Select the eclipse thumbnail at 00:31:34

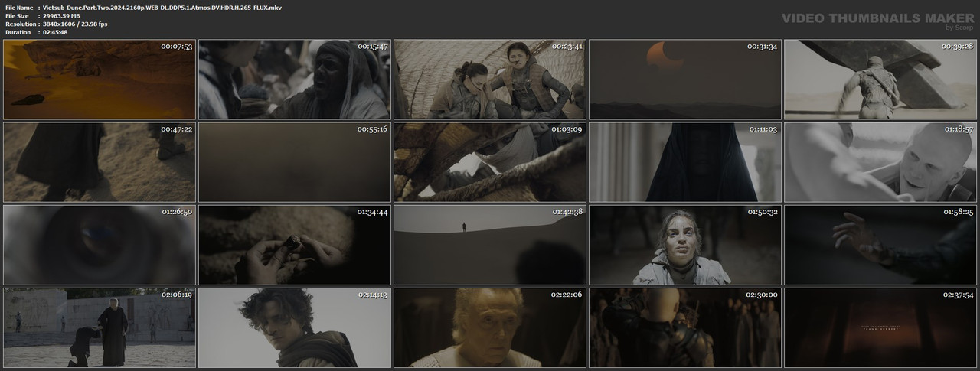click(x=685, y=80)
